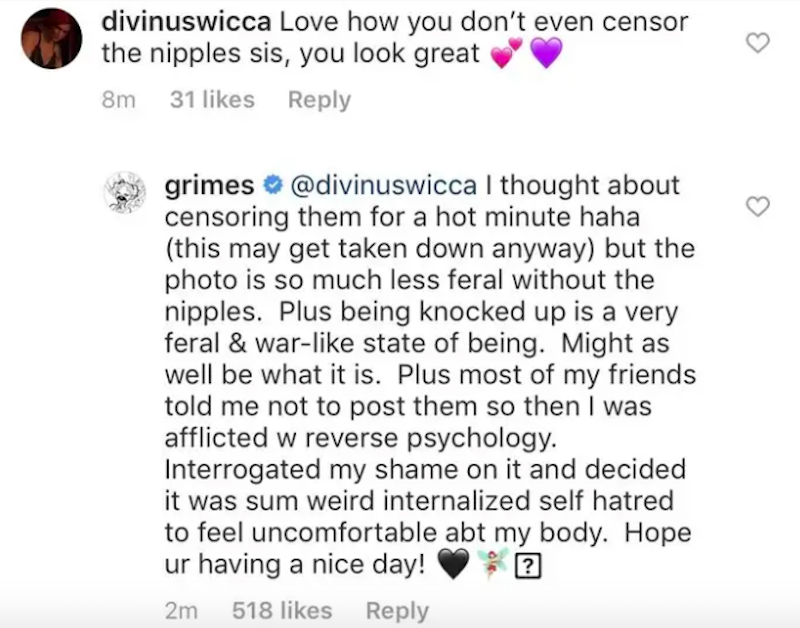Viewport: 800px width, 628px height.
Task: Click the two pink hearts emoji
Action: click(507, 53)
